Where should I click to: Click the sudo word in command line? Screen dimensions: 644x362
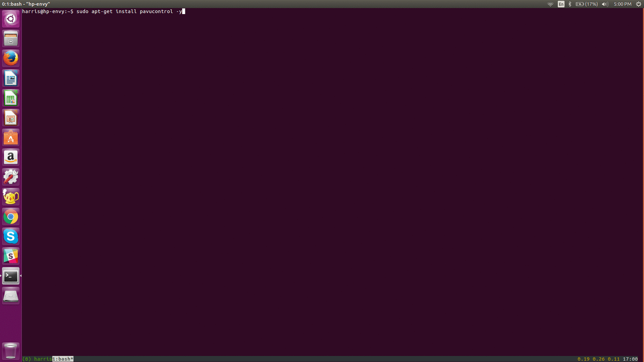pyautogui.click(x=82, y=11)
